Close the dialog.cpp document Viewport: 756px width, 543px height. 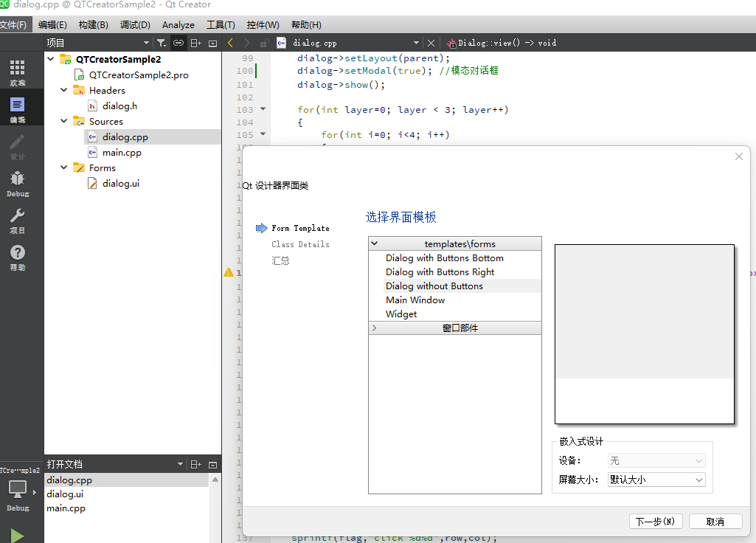431,43
